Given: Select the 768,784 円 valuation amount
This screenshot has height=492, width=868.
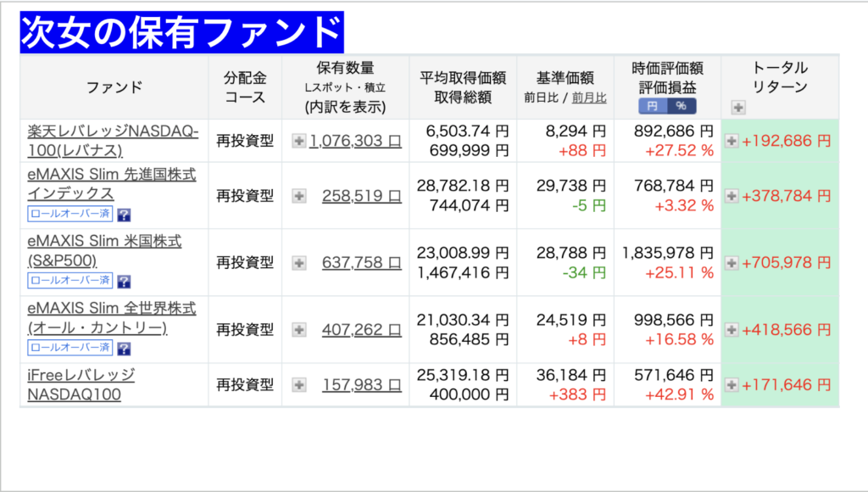Looking at the screenshot, I should [673, 186].
